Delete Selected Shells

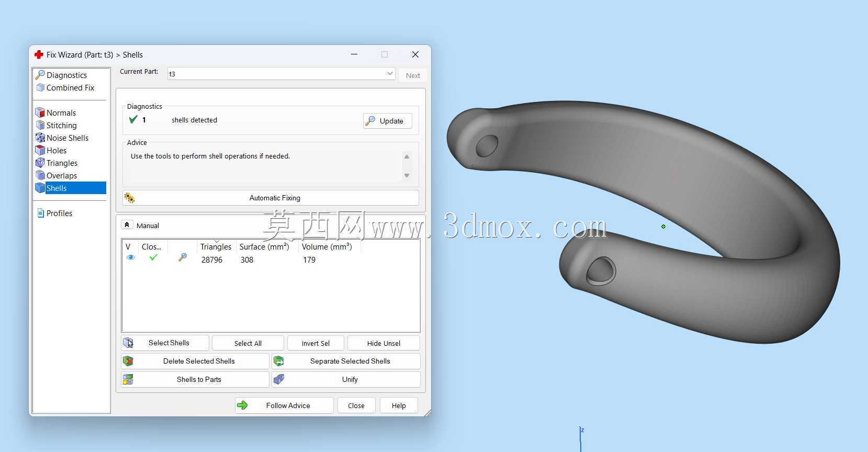(195, 361)
